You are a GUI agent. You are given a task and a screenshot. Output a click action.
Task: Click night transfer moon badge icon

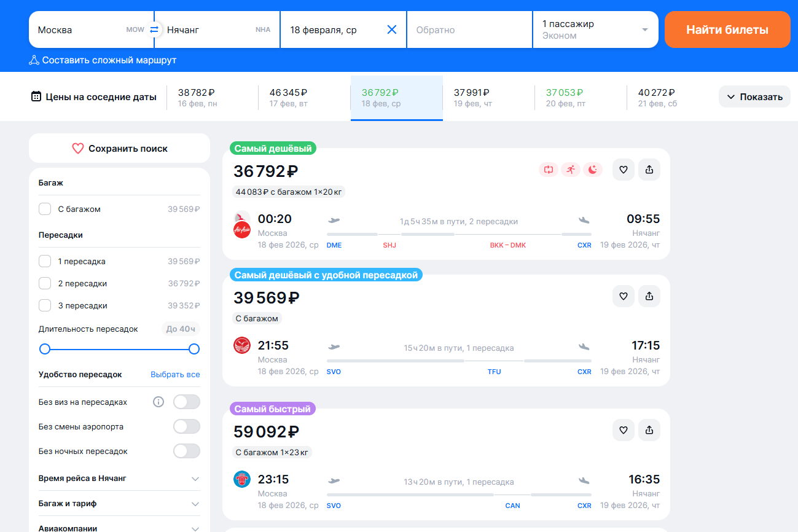[x=592, y=170]
